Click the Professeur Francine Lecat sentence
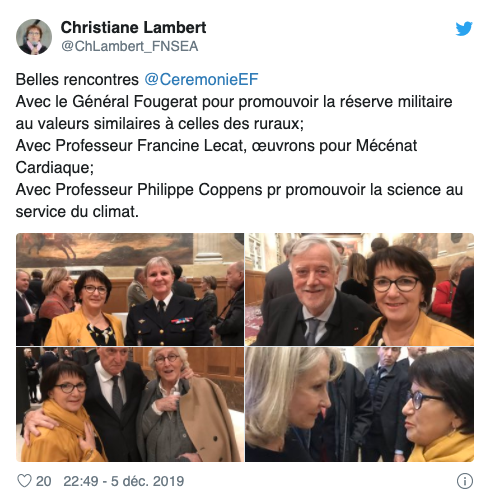This screenshot has height=500, width=488. [x=216, y=145]
